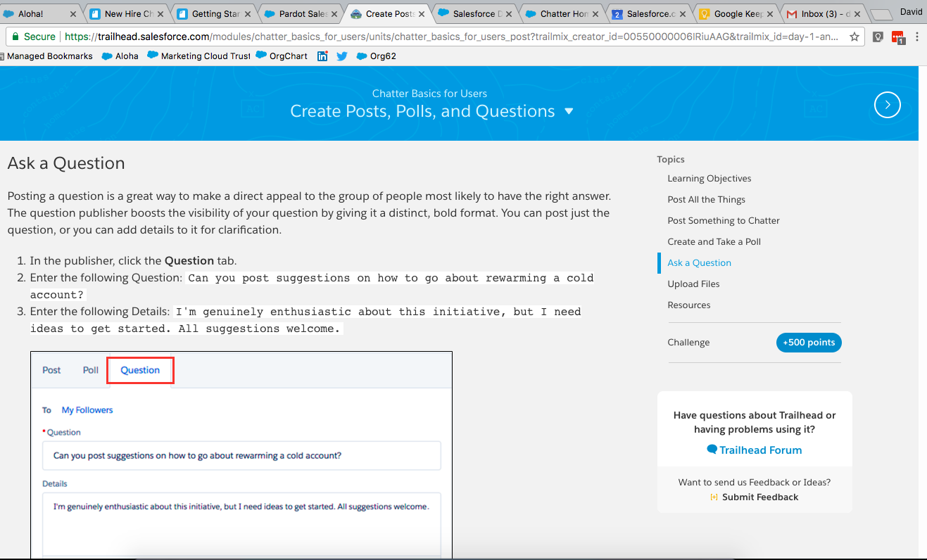The width and height of the screenshot is (927, 560).
Task: Click the Ask a Question heading
Action: pyautogui.click(x=66, y=163)
